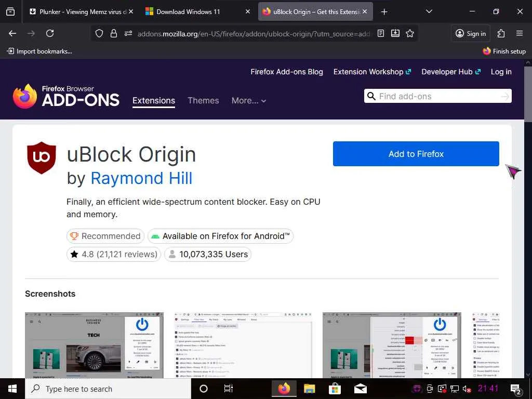The height and width of the screenshot is (399, 532).
Task: Click Import bookmarks… in bookmarks bar
Action: 39,51
